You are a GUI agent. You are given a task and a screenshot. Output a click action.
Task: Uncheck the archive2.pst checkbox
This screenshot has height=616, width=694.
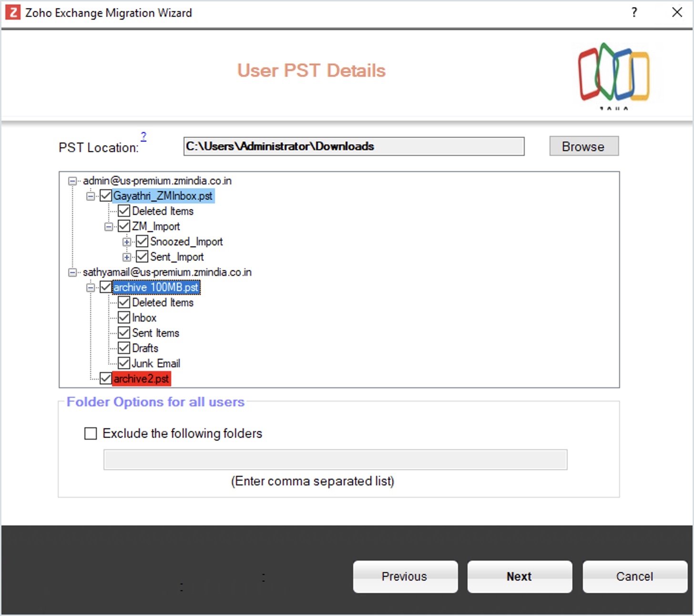105,379
